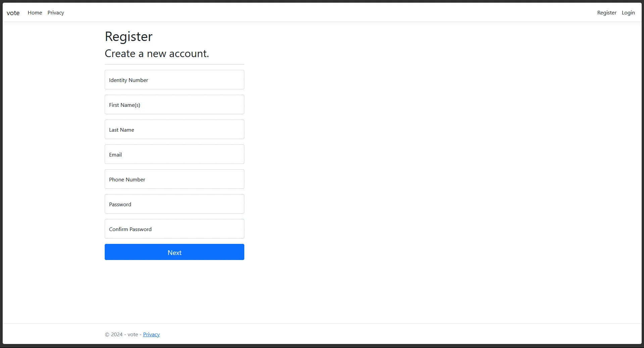Open the Login page link
The height and width of the screenshot is (348, 644).
[628, 13]
